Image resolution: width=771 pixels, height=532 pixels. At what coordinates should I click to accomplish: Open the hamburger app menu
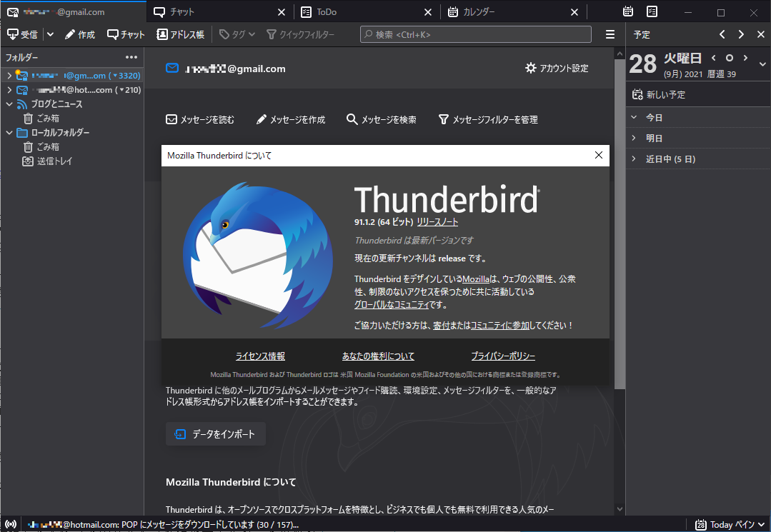(x=610, y=34)
